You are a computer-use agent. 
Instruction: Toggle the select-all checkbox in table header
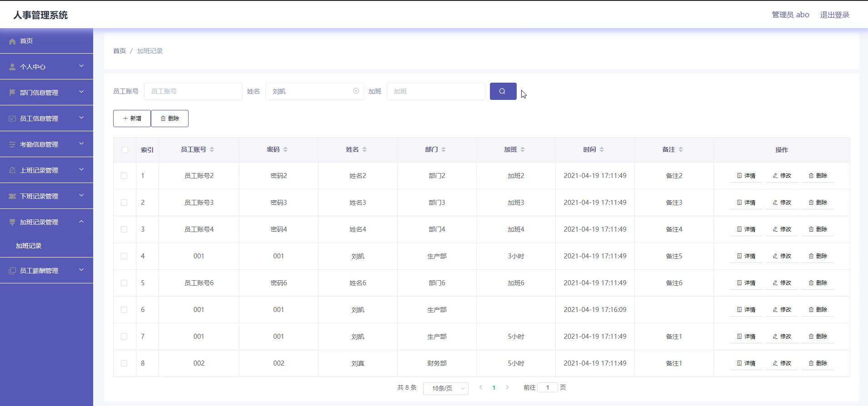click(125, 150)
